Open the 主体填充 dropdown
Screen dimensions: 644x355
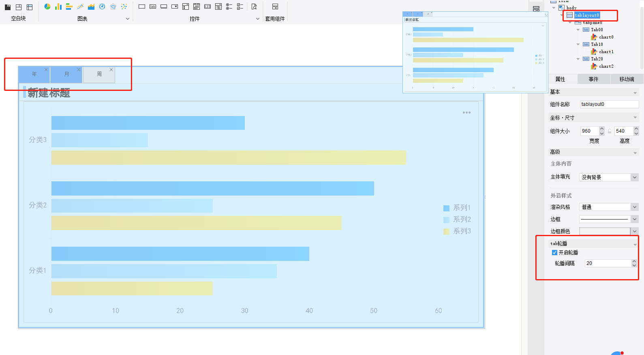635,177
